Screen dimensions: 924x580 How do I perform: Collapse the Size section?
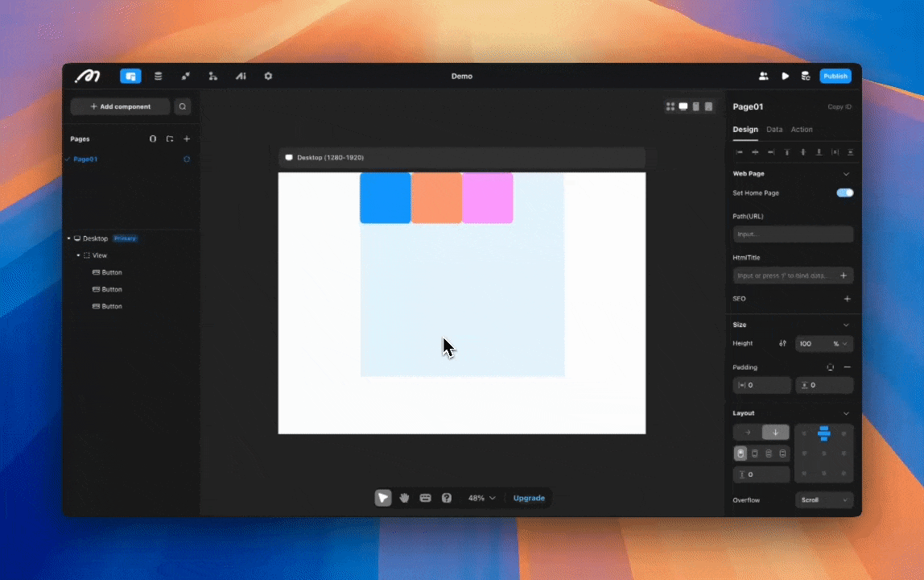[846, 325]
